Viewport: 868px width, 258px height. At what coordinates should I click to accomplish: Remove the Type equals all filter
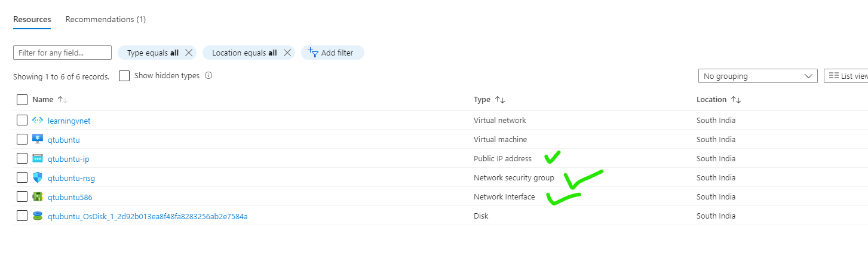pyautogui.click(x=189, y=53)
